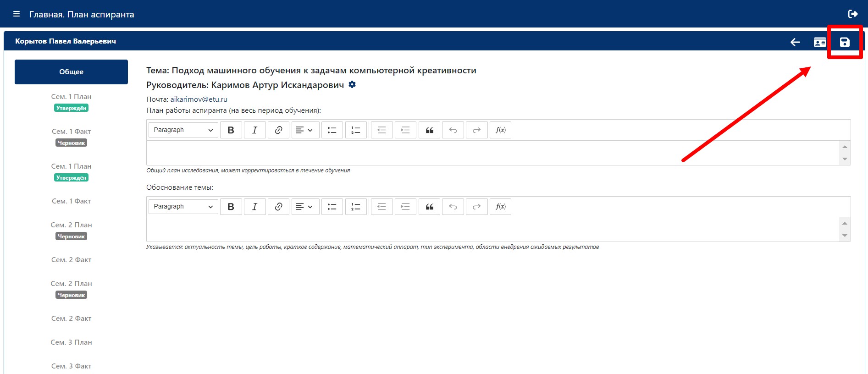868x374 pixels.
Task: Click inside the topic justification text area
Action: pos(493,229)
